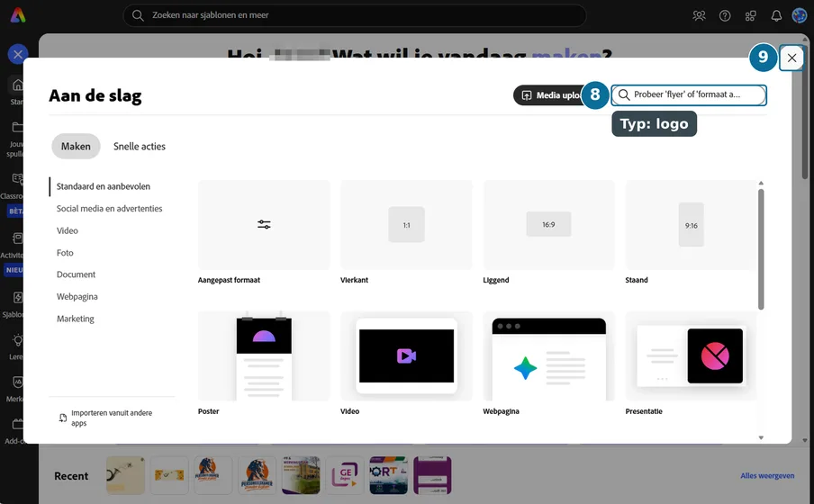The width and height of the screenshot is (814, 504).
Task: Open the recent building photo thumbnail
Action: click(x=301, y=475)
